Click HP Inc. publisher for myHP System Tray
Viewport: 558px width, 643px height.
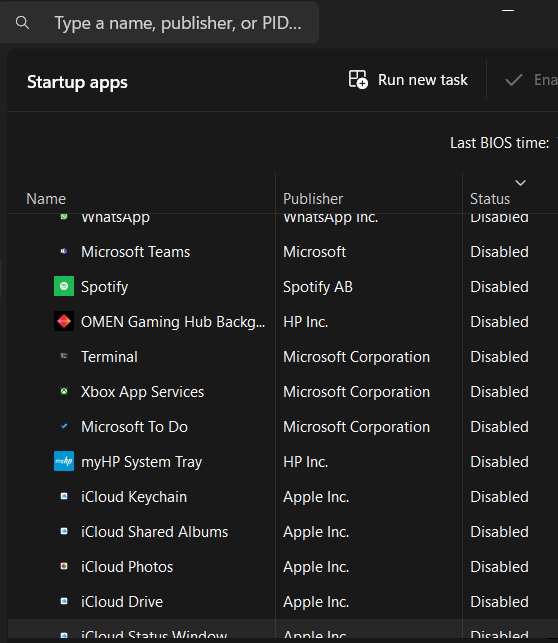(x=306, y=462)
